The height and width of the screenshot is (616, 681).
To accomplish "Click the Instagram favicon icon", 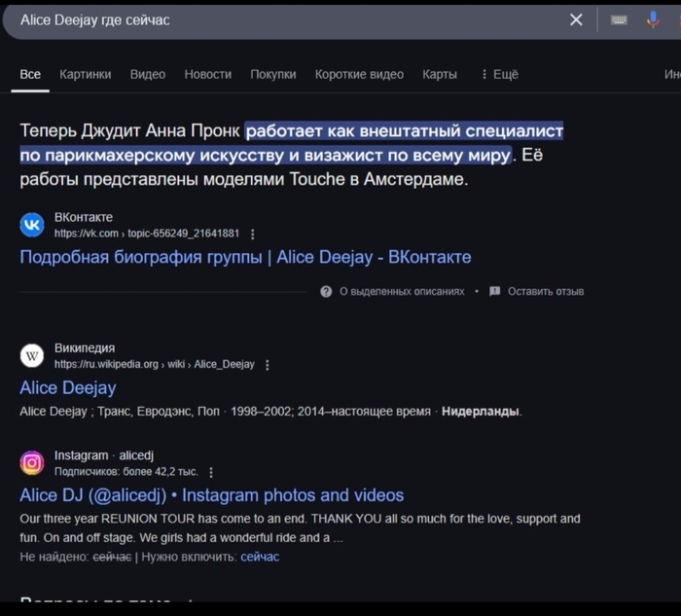I will (32, 463).
